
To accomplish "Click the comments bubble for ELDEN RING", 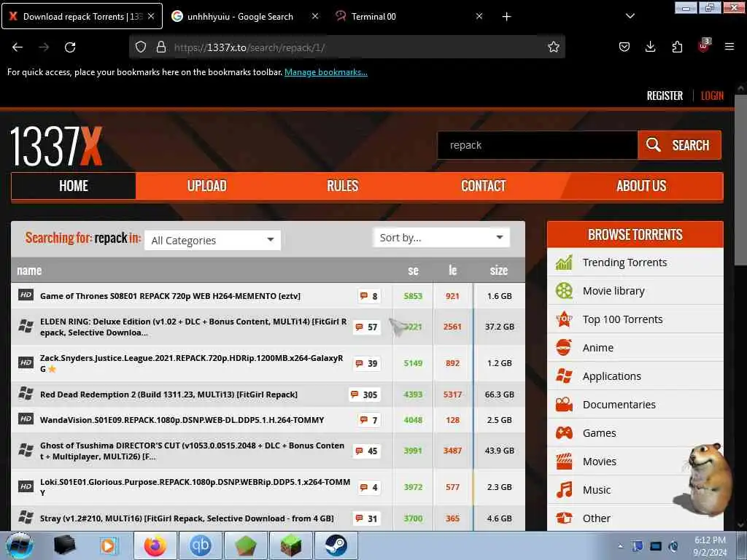I will pos(367,327).
